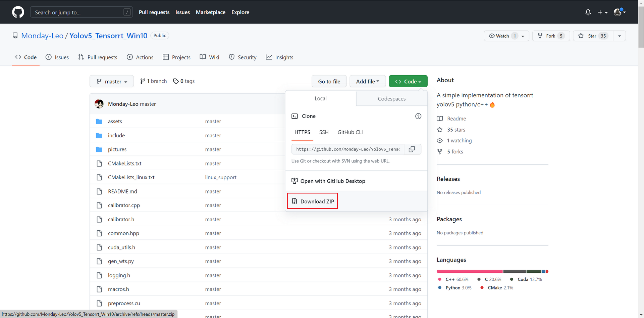Expand the Add file dropdown
This screenshot has height=318, width=644.
tap(368, 81)
